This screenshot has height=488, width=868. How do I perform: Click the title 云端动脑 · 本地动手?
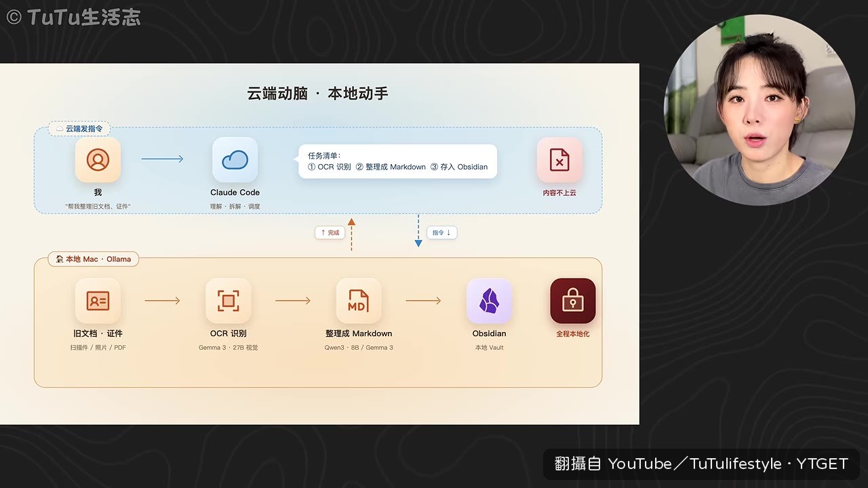[318, 94]
